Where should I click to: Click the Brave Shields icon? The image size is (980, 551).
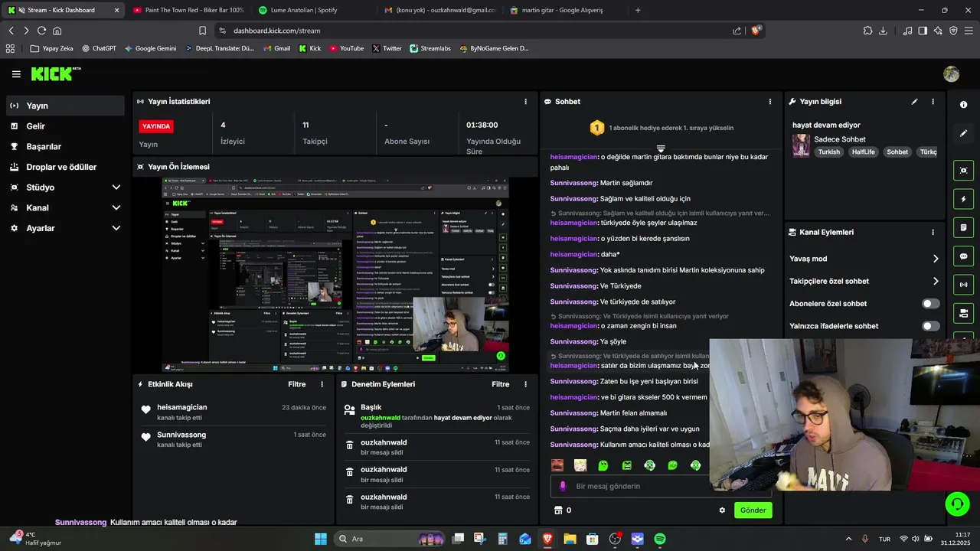756,31
